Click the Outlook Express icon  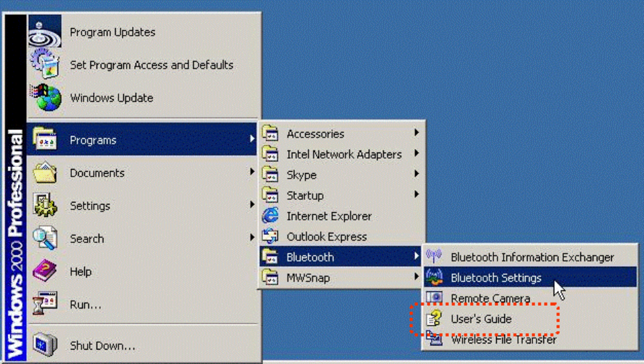click(x=270, y=236)
